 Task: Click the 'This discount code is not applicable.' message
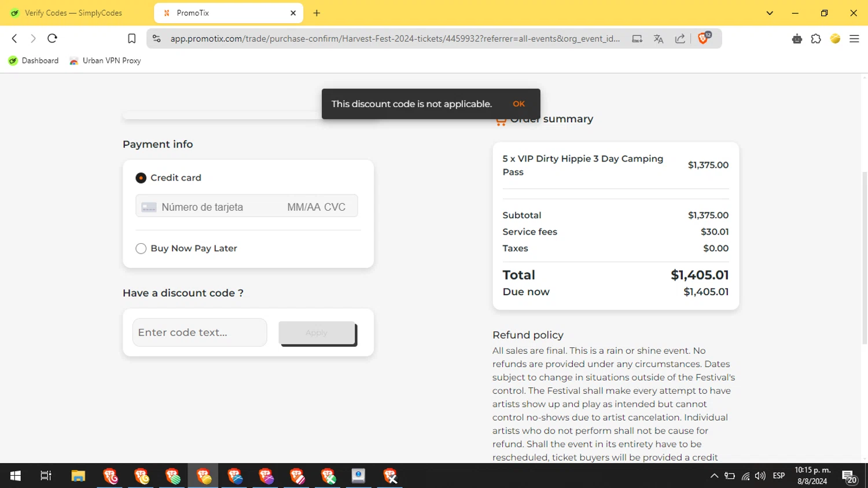411,104
